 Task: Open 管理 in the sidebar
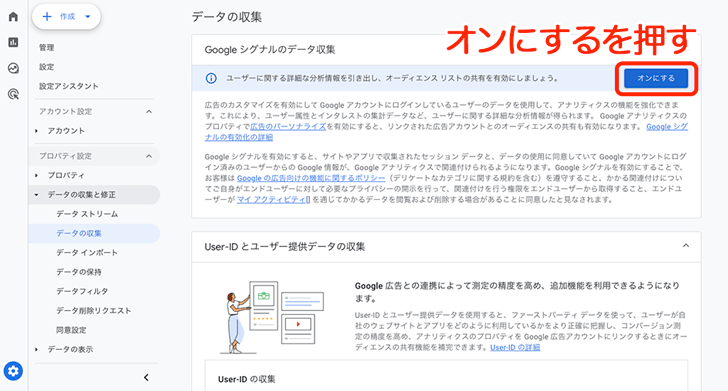[x=46, y=47]
